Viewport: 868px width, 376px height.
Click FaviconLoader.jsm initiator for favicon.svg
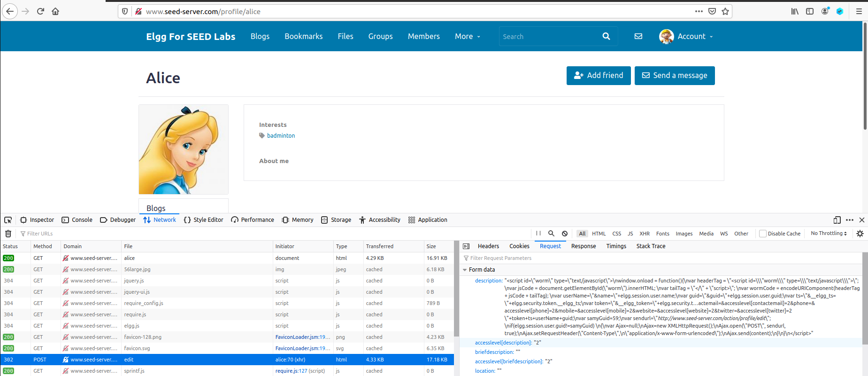pyautogui.click(x=303, y=348)
